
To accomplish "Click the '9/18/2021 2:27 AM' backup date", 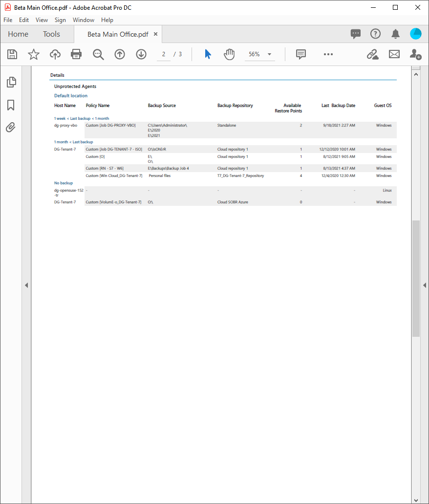I will click(x=339, y=125).
